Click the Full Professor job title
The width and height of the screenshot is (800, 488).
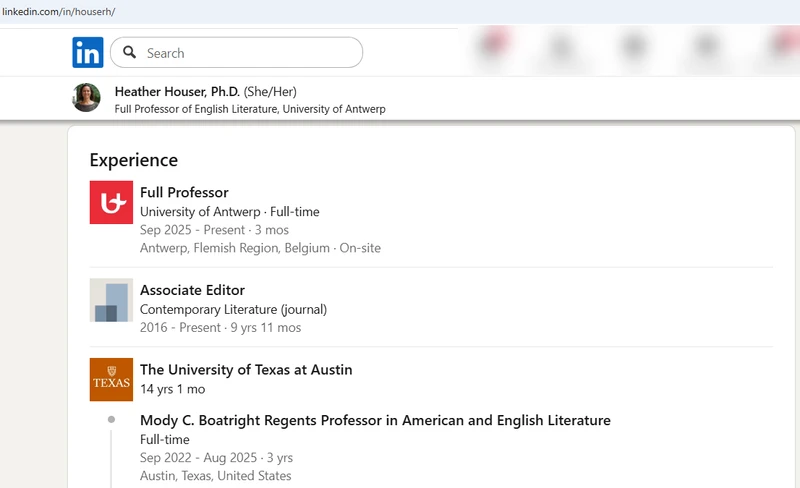coord(184,192)
